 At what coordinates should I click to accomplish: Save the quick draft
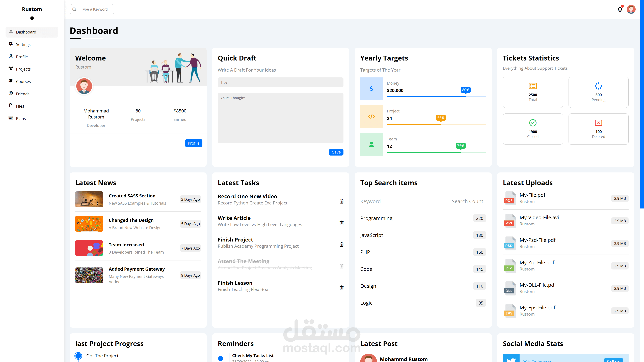(x=336, y=152)
